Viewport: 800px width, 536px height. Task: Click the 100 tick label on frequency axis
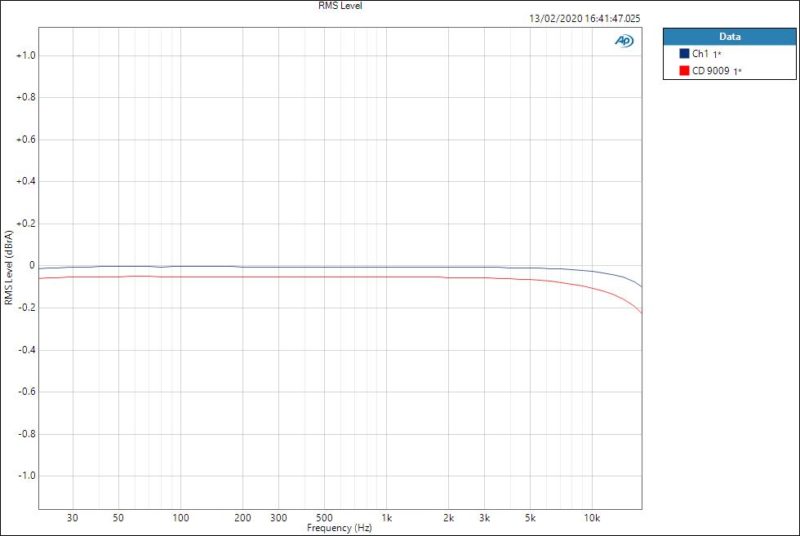coord(181,518)
